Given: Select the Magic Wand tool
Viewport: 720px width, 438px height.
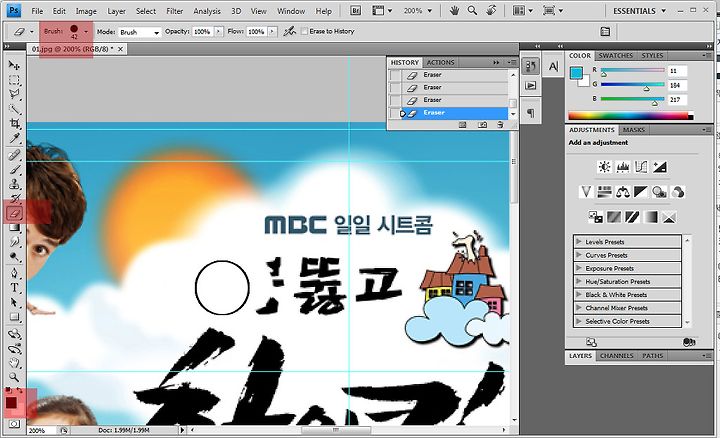Looking at the screenshot, I should click(14, 109).
